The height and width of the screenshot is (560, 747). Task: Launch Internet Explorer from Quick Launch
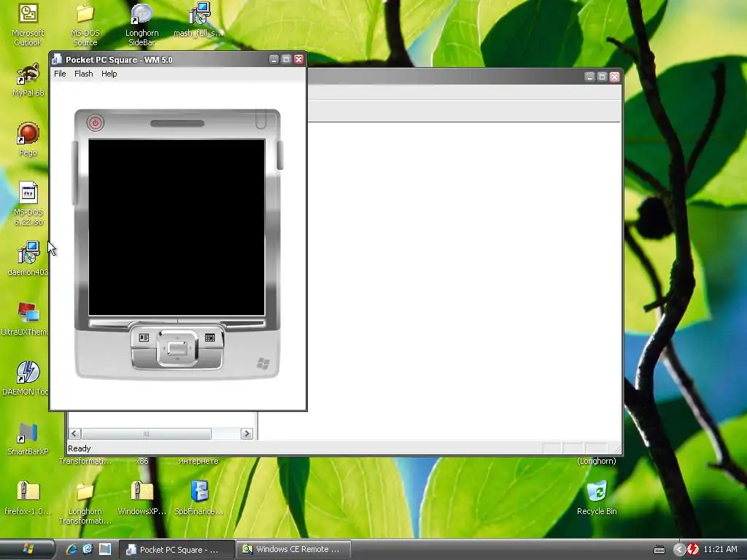click(71, 549)
